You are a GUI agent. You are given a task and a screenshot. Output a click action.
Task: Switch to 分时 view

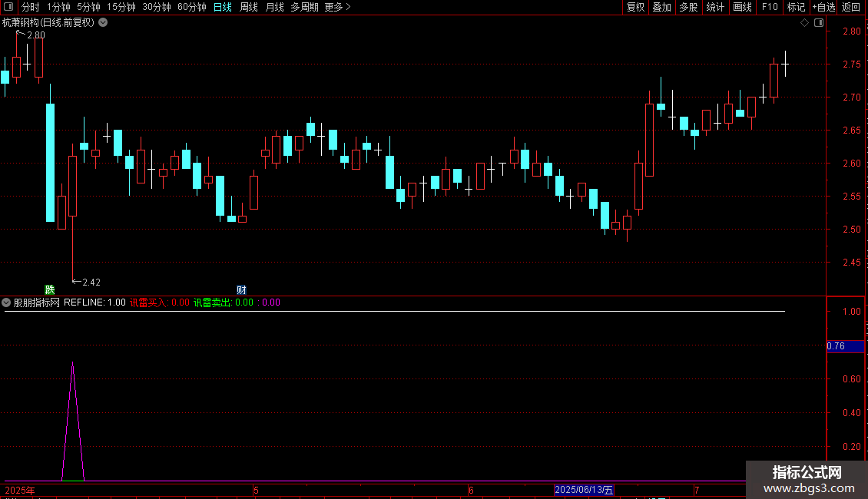click(31, 7)
